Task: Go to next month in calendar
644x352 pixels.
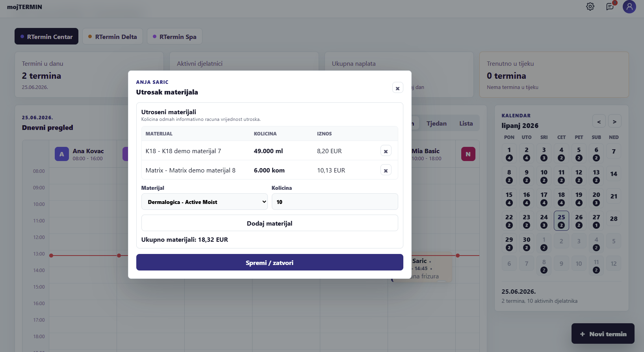Action: click(614, 121)
